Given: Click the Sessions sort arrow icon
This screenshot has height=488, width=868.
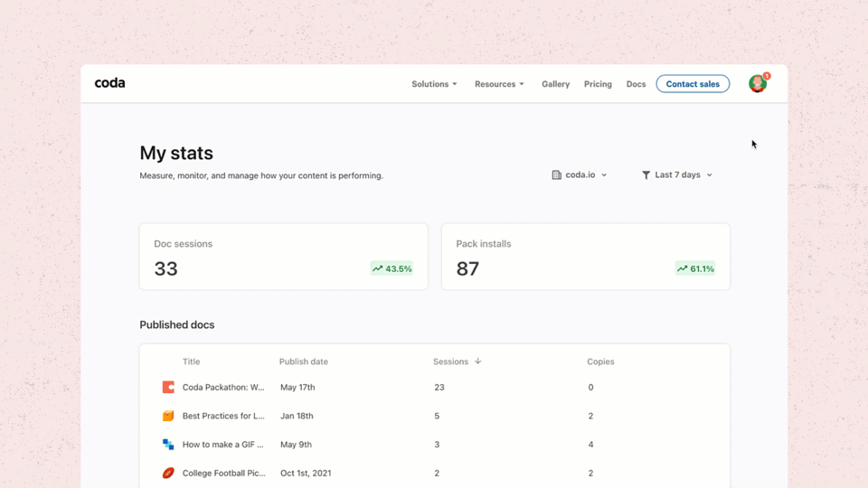Looking at the screenshot, I should pyautogui.click(x=477, y=361).
